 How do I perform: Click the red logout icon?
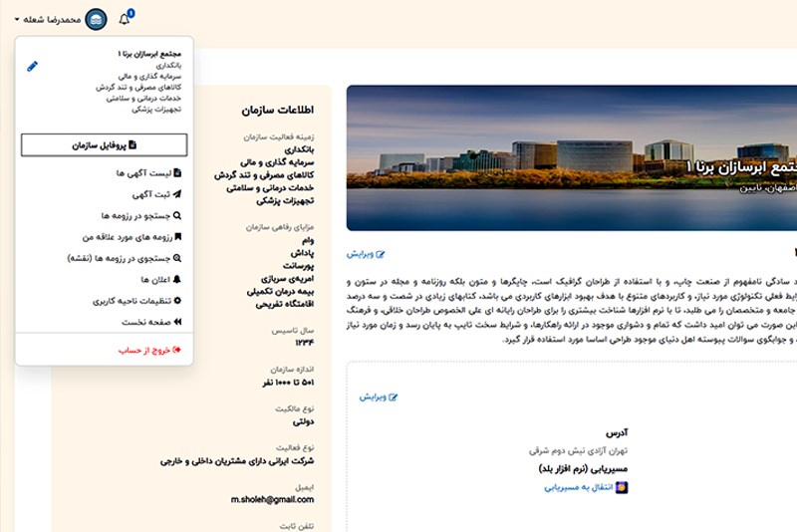click(x=177, y=350)
